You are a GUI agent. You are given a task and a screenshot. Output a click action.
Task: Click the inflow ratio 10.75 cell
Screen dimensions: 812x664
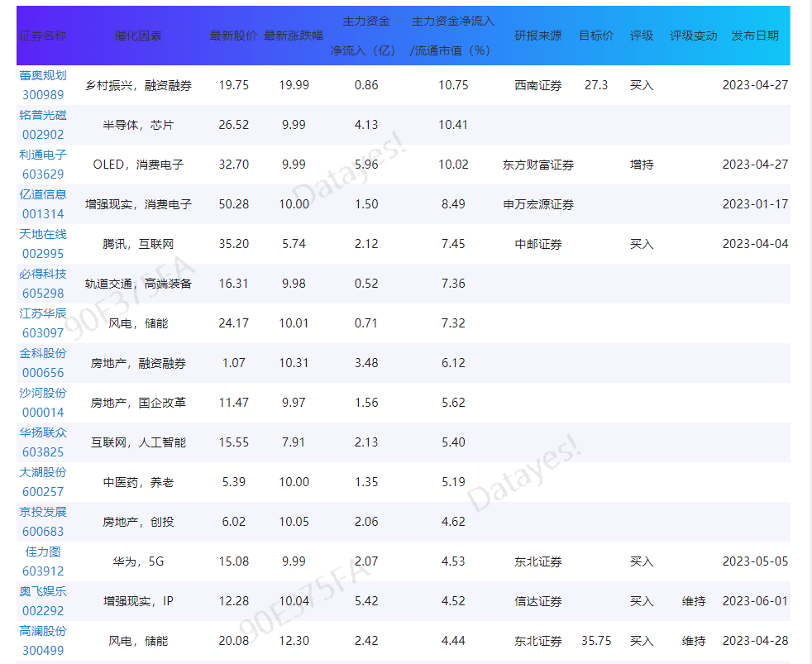453,85
